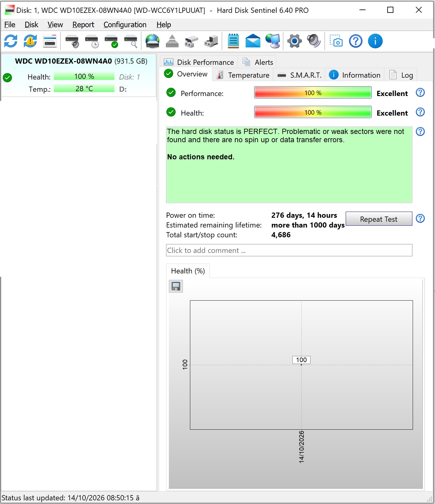This screenshot has height=504, width=435.
Task: Click the refresh icon with warning triangle
Action: 30,41
